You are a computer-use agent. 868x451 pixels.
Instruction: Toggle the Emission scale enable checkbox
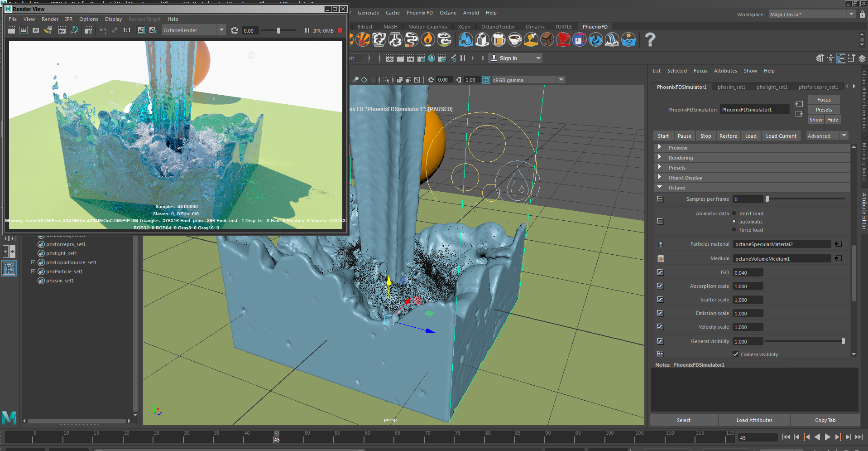tap(661, 313)
